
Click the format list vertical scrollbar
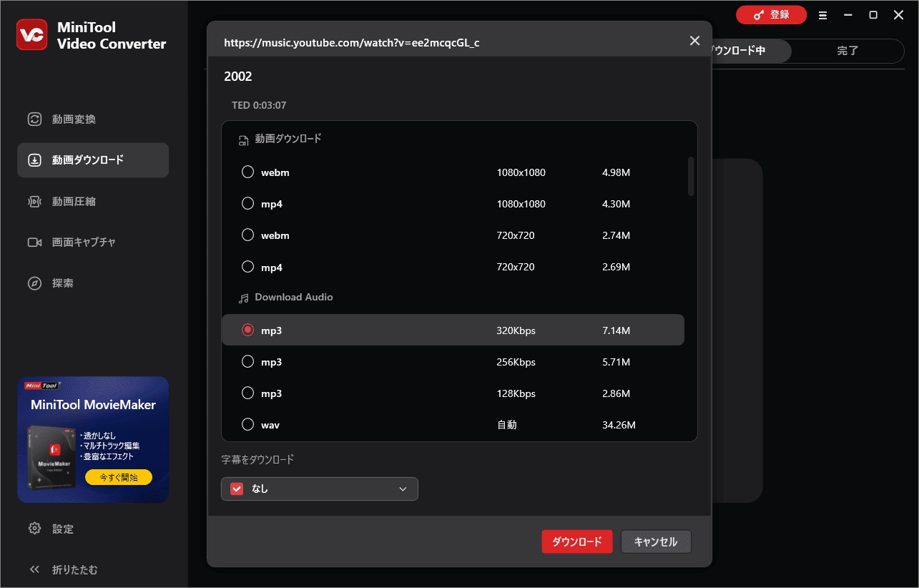(x=691, y=177)
